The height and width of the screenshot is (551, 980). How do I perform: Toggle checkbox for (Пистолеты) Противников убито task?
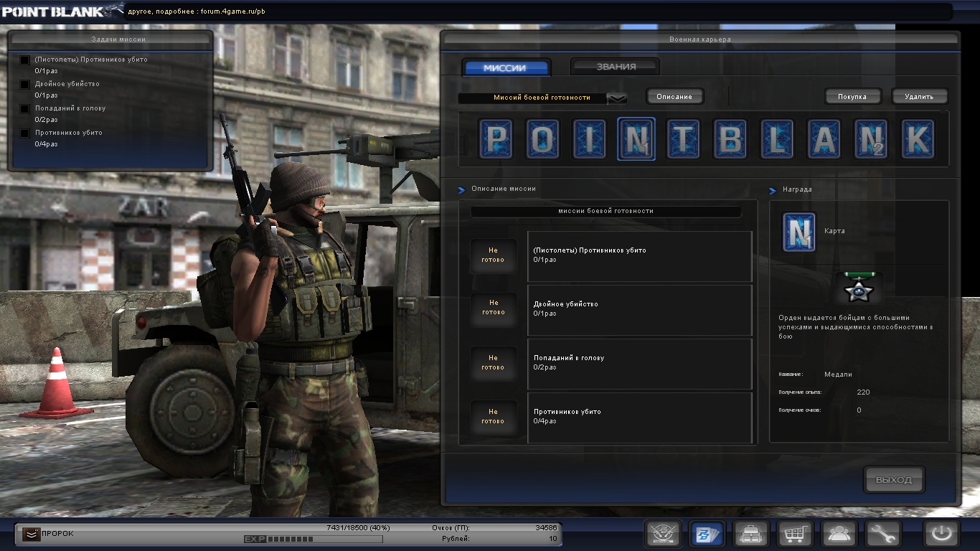(25, 60)
